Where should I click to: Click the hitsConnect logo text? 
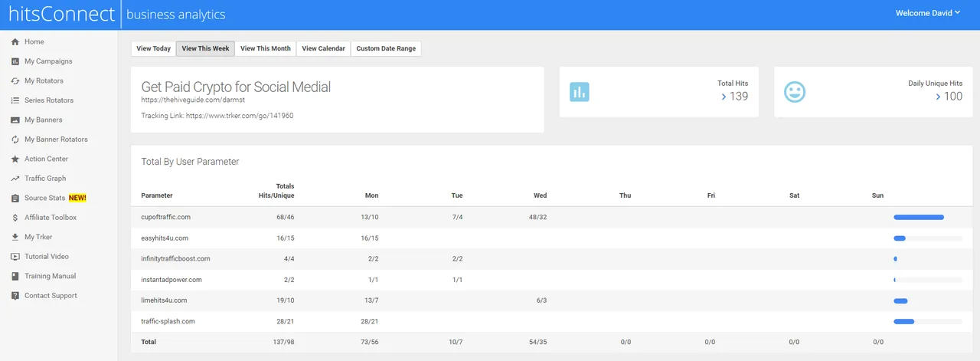point(57,15)
